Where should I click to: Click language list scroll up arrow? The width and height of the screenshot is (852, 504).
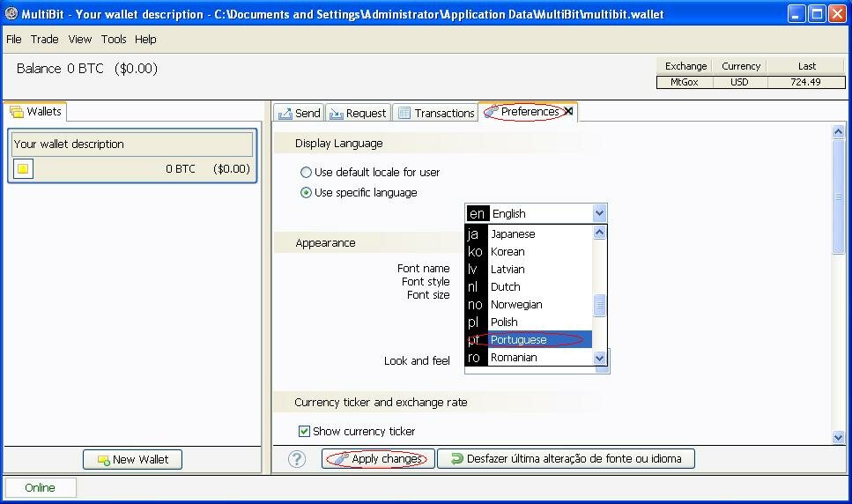[599, 233]
